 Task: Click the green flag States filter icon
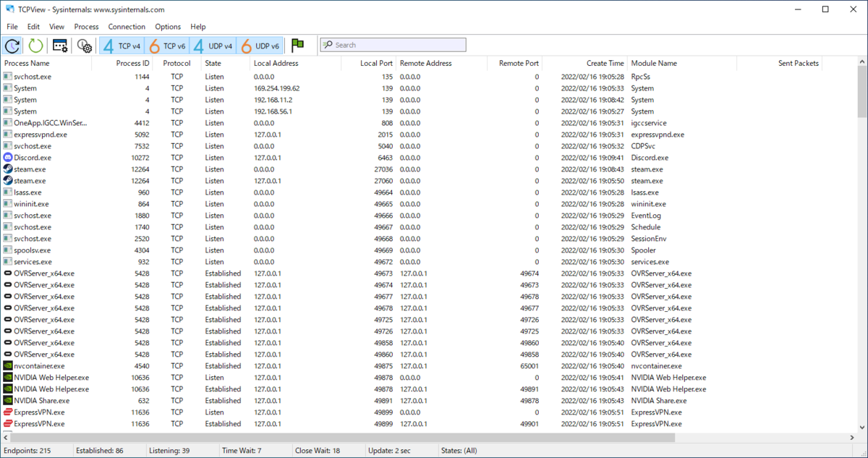297,46
